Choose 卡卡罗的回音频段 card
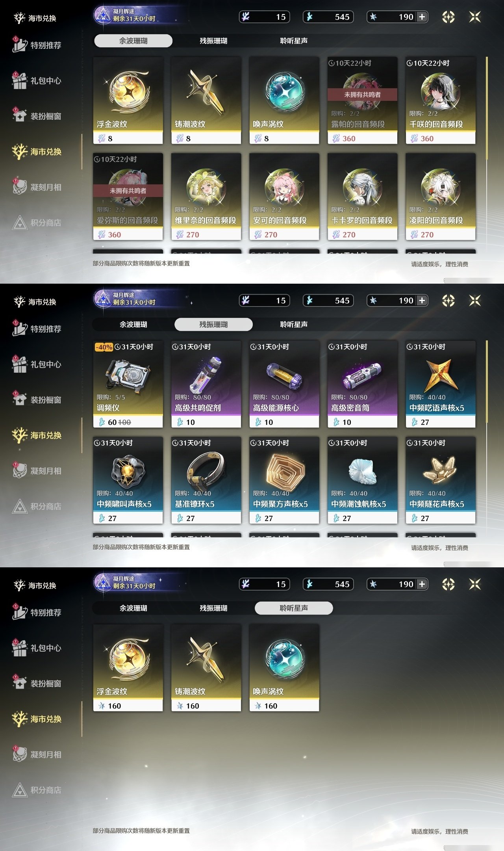Viewport: 504px width, 851px height. [362, 197]
